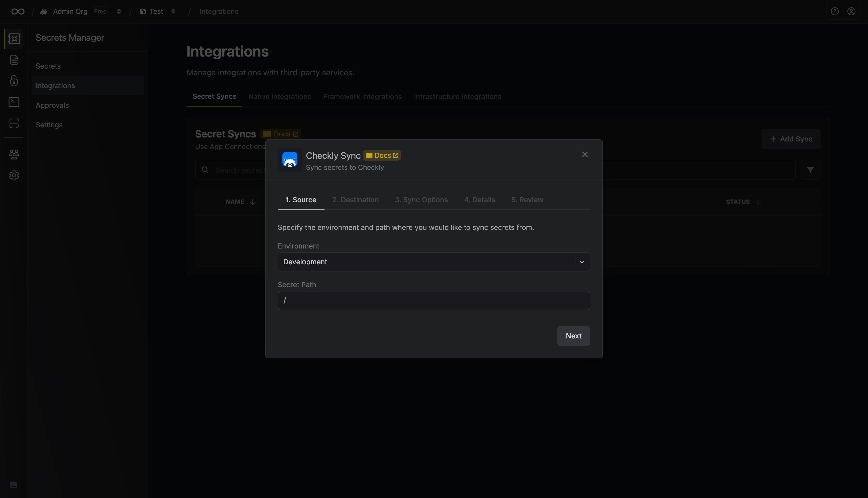
Task: Open the Infrastructure Integrations tab
Action: (457, 97)
